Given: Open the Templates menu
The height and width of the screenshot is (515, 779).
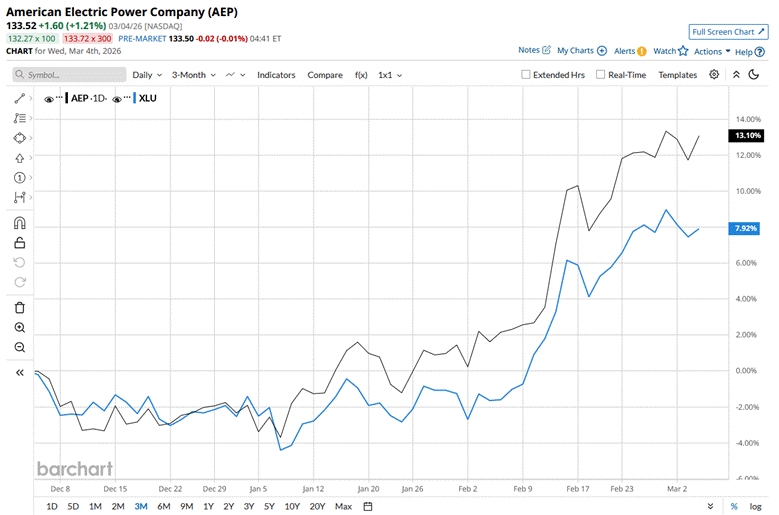Looking at the screenshot, I should click(678, 75).
